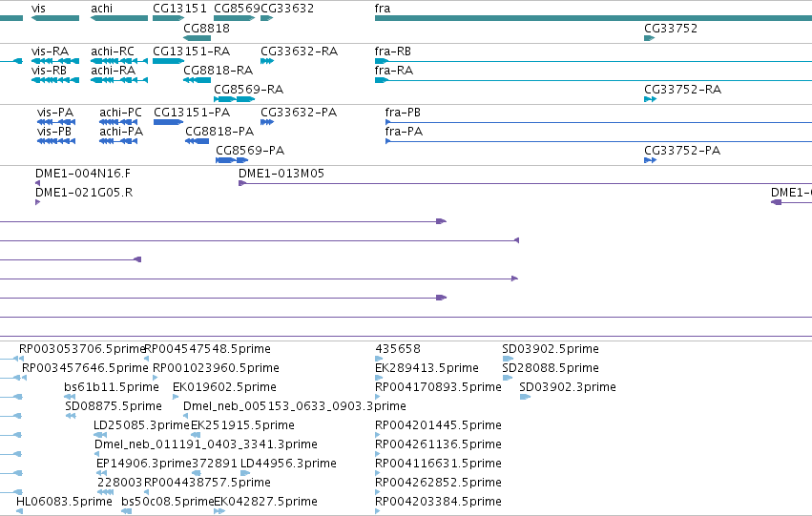Select CG33752-RA transcript
The height and width of the screenshot is (516, 812).
[651, 99]
